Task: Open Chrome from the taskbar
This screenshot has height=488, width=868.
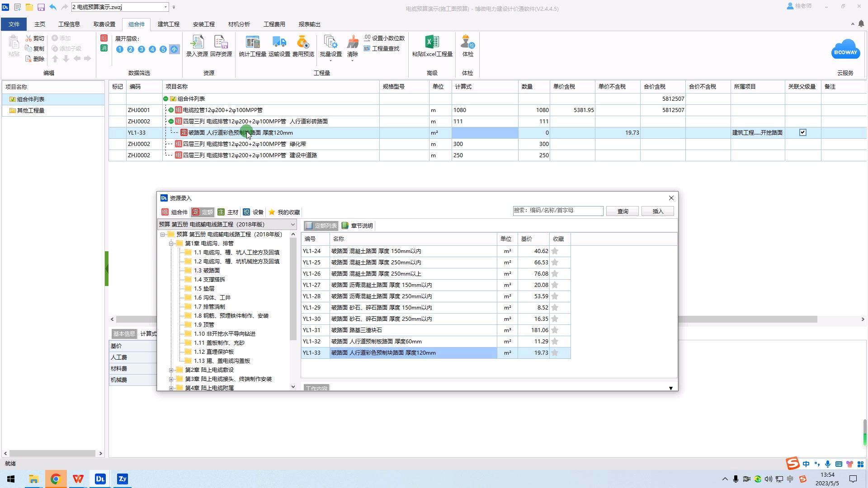Action: 56,479
